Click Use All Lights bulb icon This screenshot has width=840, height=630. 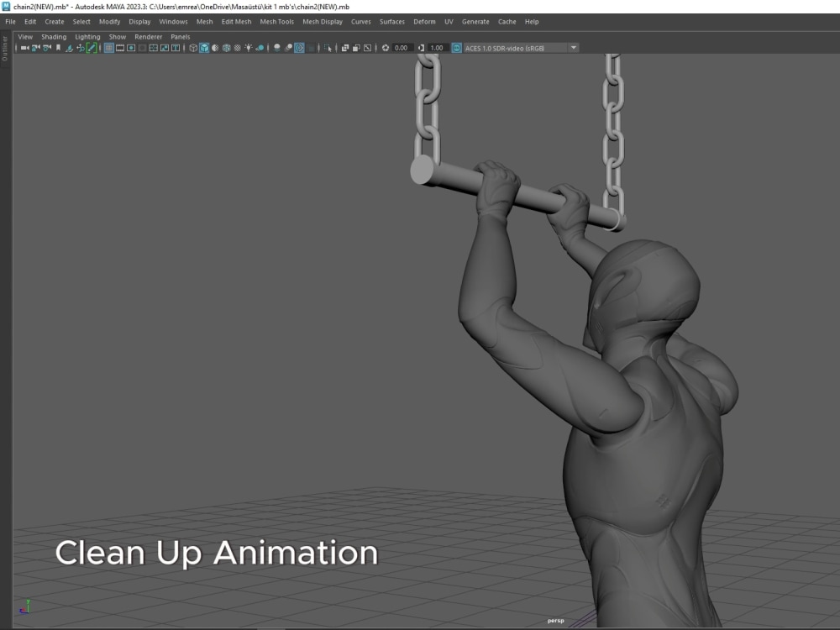[x=249, y=48]
